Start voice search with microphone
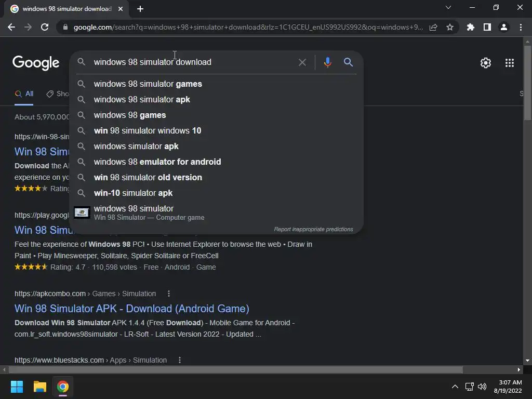The height and width of the screenshot is (399, 532). tap(327, 62)
